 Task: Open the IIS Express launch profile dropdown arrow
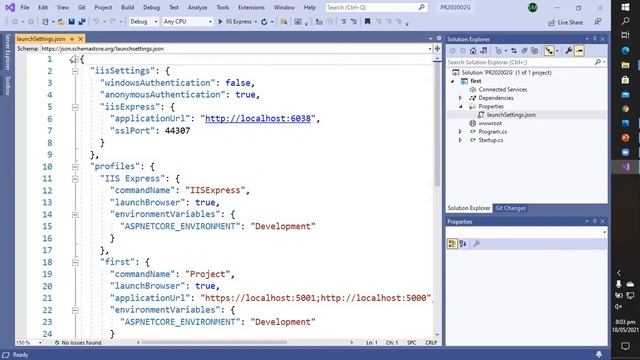click(x=256, y=22)
